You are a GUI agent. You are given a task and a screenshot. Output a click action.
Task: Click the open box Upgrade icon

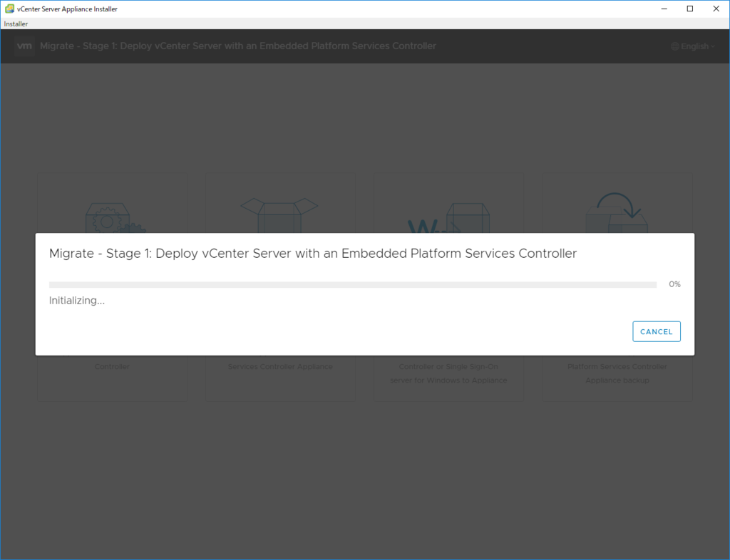pos(279,215)
